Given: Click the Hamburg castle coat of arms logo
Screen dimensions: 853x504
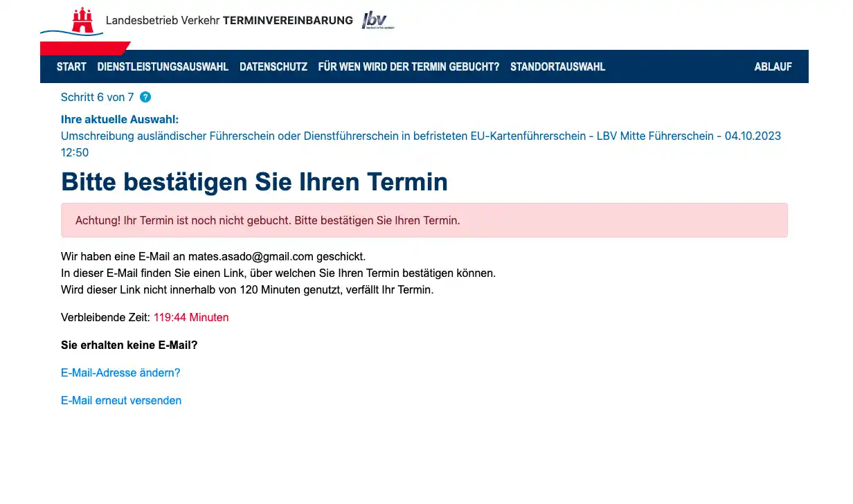Looking at the screenshot, I should pos(82,20).
